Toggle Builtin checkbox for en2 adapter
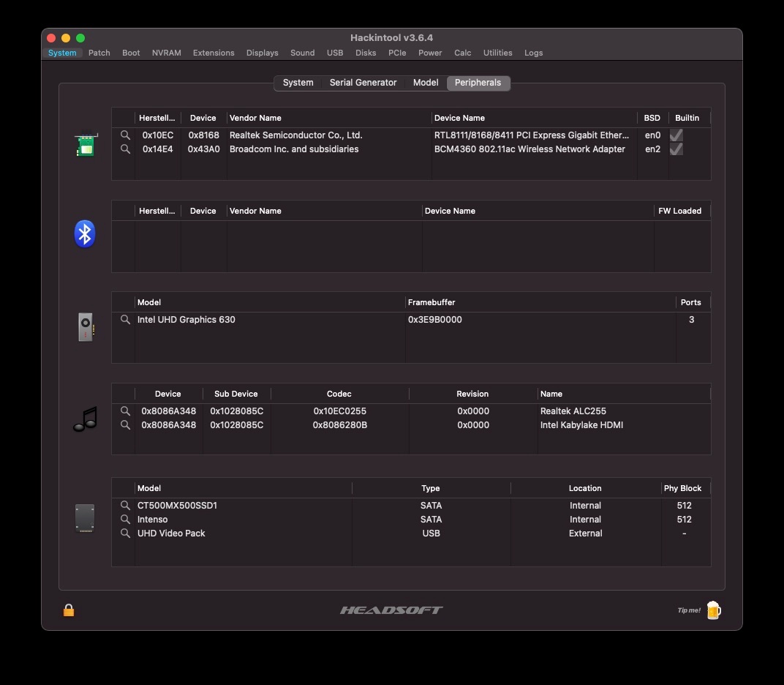 tap(676, 149)
